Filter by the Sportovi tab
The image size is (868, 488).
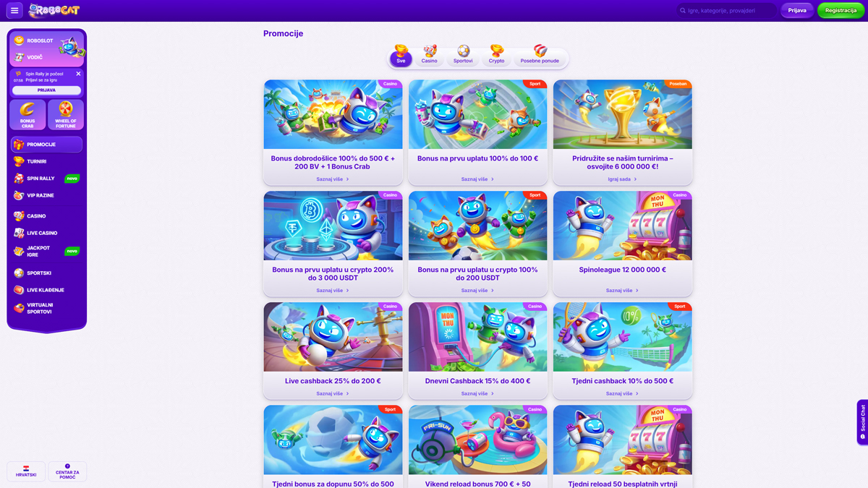[463, 55]
